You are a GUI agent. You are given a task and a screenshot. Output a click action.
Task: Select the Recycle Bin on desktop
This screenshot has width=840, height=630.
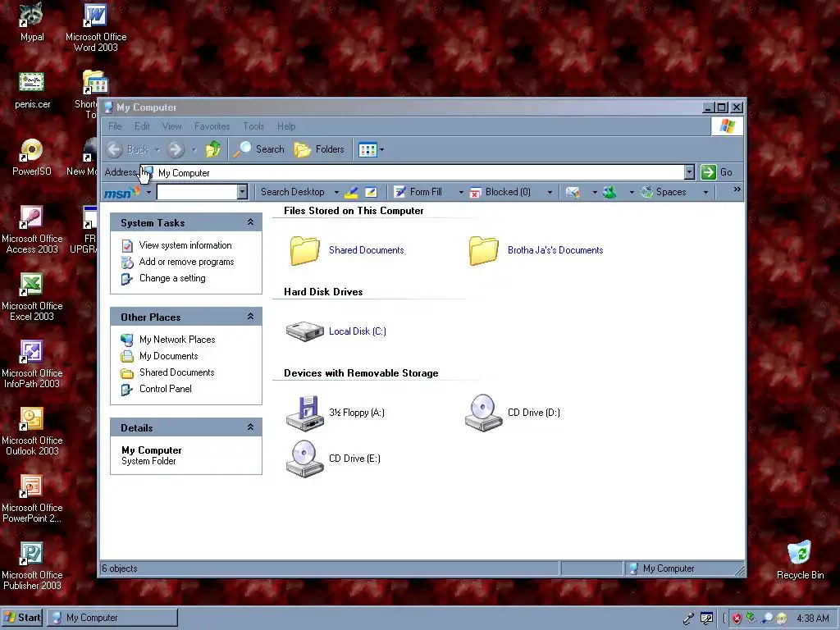800,560
